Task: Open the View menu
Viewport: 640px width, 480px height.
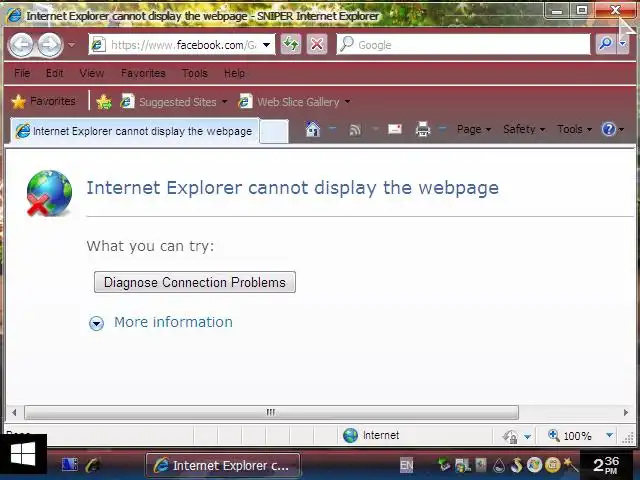Action: 92,73
